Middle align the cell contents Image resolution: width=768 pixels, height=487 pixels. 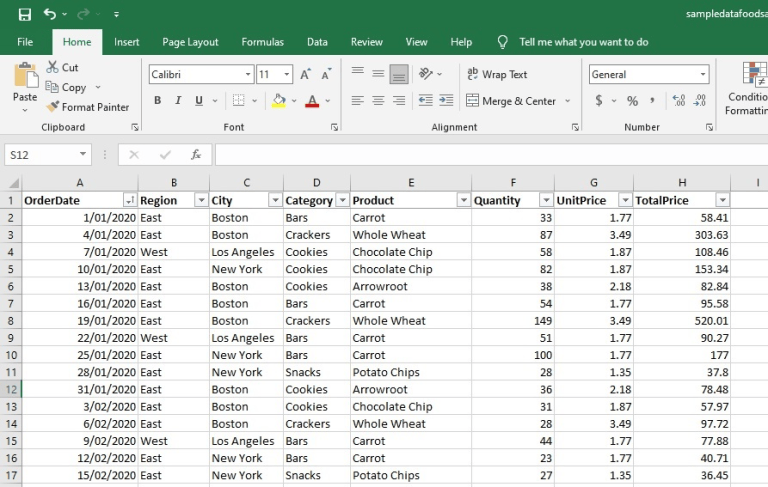(x=378, y=74)
